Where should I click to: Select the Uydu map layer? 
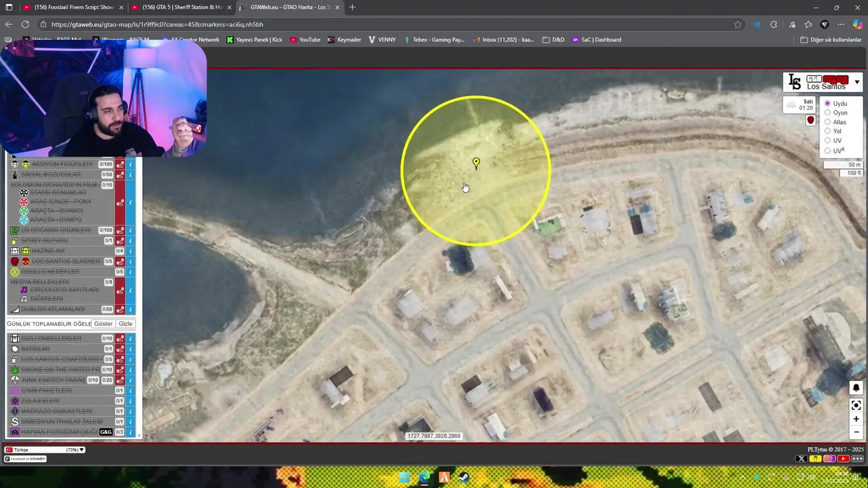(x=827, y=104)
